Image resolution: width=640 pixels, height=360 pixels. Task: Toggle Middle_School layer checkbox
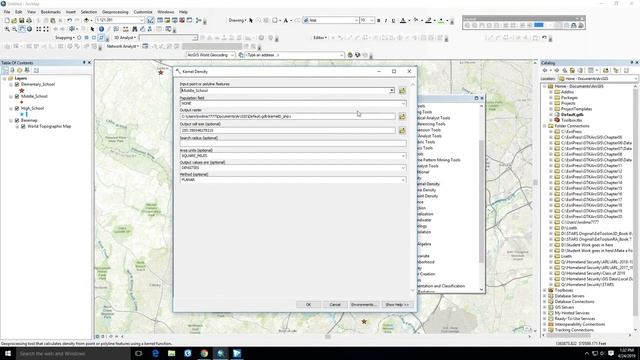click(17, 96)
